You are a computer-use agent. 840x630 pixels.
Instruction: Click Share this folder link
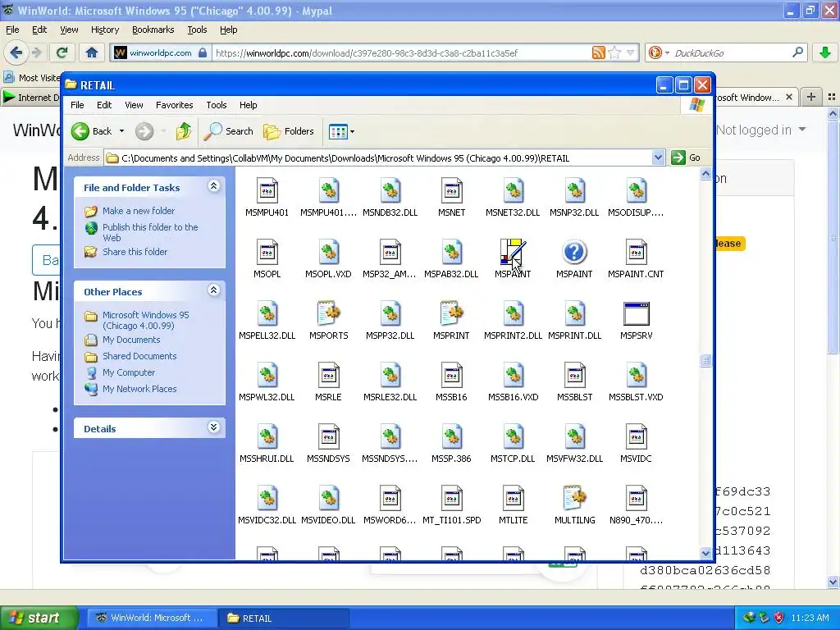[135, 252]
